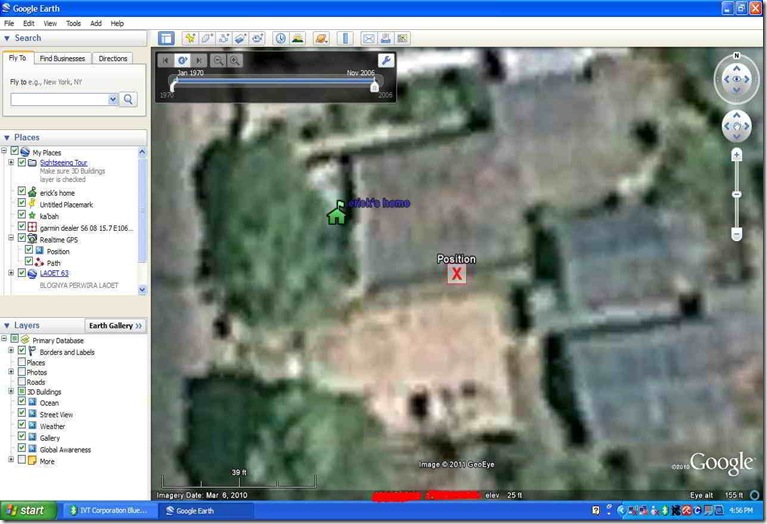Switch to Find Businesses tab

tap(62, 58)
